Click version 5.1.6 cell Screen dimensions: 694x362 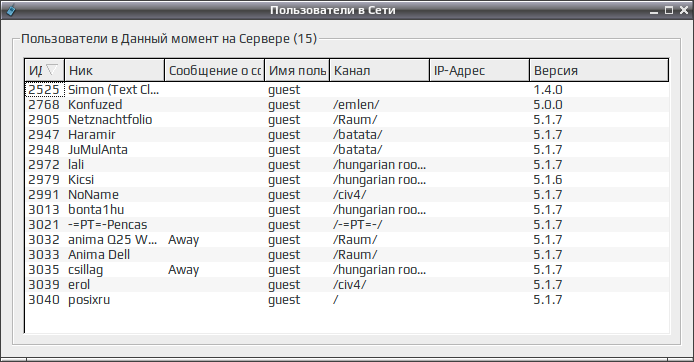click(x=547, y=180)
